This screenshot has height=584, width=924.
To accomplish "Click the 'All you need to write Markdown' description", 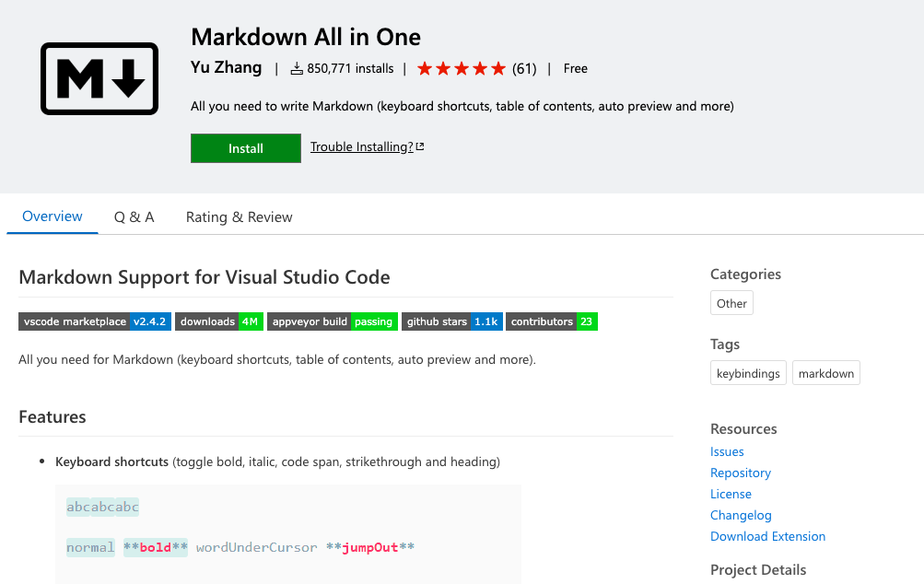I will 462,106.
